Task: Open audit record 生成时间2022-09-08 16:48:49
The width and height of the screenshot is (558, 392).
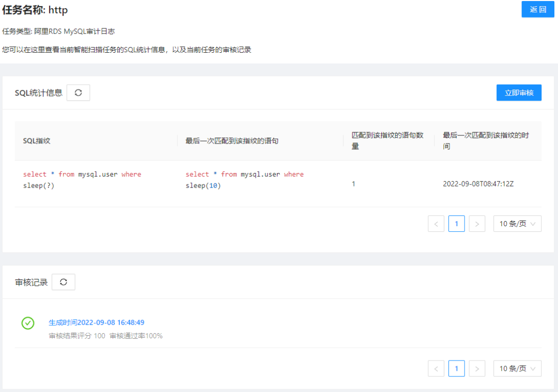Action: point(97,322)
